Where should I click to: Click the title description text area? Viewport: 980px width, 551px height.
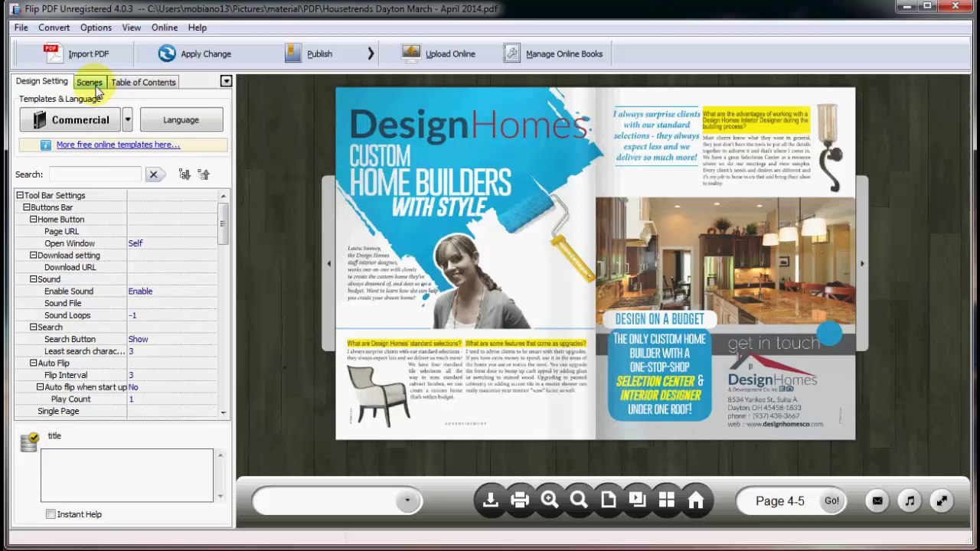pos(127,475)
